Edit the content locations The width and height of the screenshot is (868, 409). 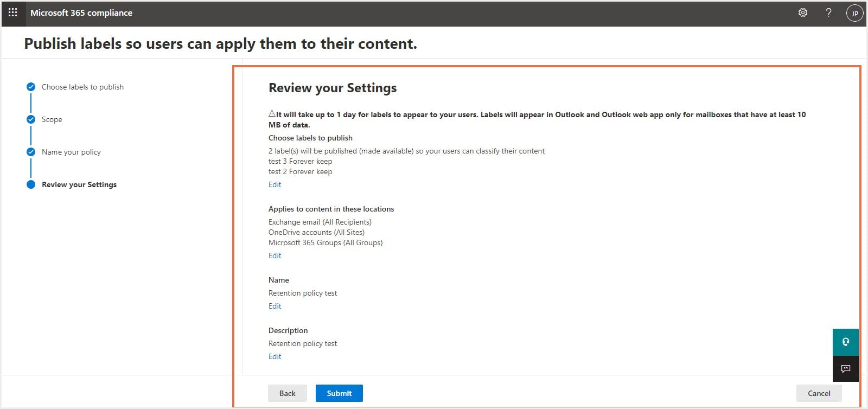(275, 255)
